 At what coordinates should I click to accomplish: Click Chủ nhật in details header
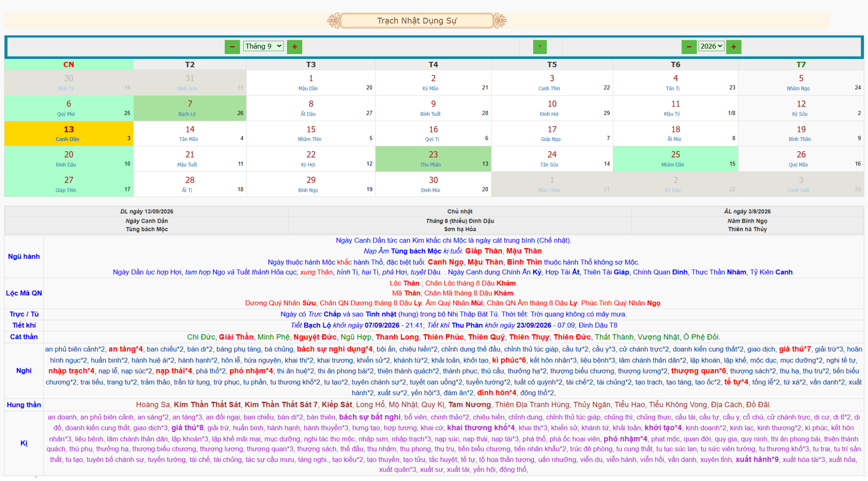pyautogui.click(x=460, y=212)
